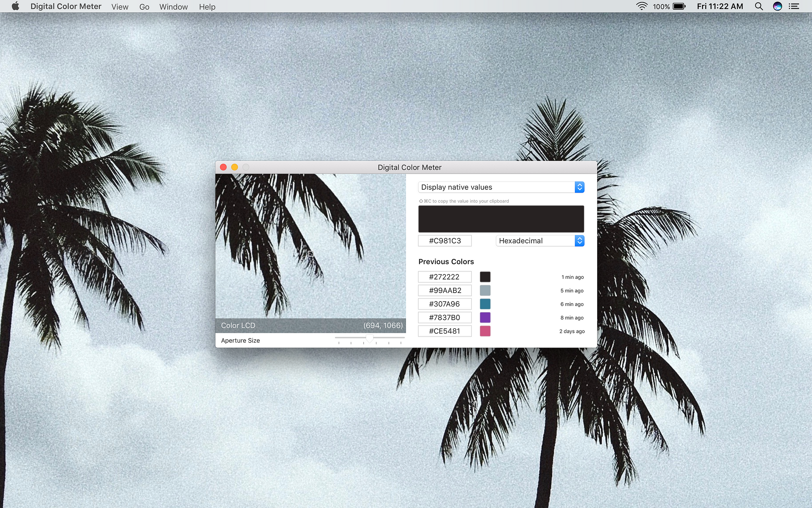Open Notification Center list icon
Image resolution: width=812 pixels, height=508 pixels.
794,6
